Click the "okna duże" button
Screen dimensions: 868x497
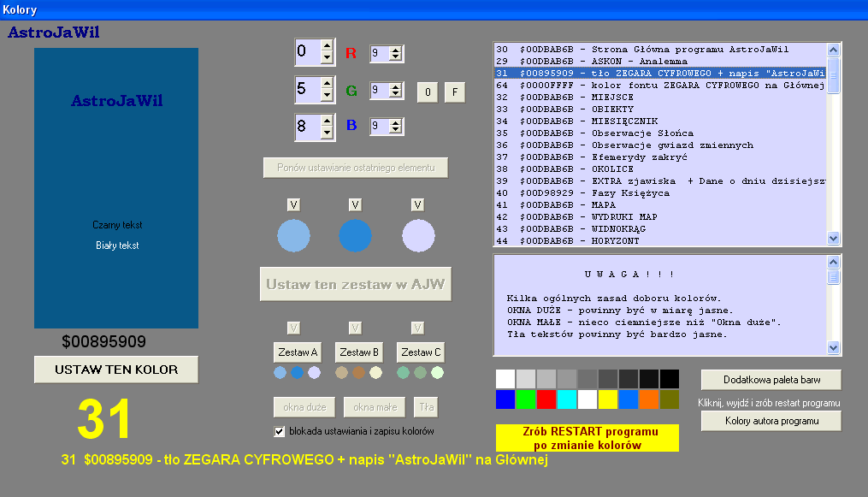coord(304,407)
